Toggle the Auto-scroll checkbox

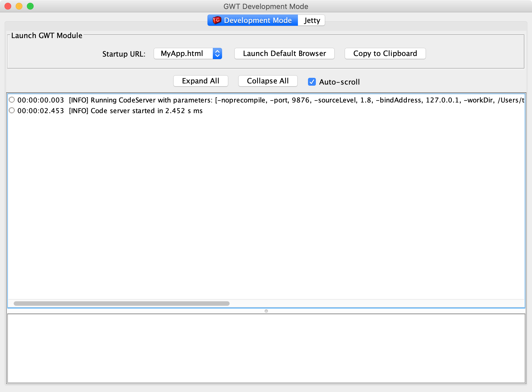[312, 82]
